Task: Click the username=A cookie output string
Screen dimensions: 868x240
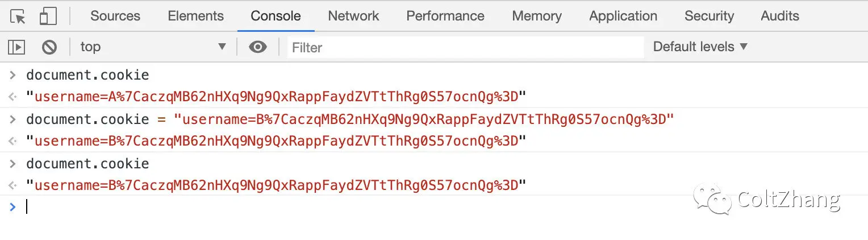Action: (x=276, y=97)
